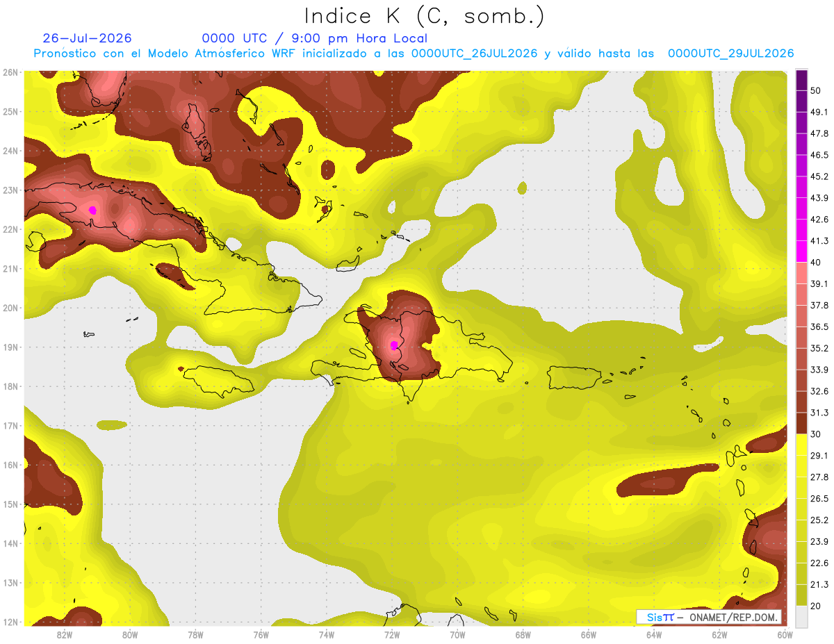Click the colorbar value "30"
The image size is (834, 644).
(x=817, y=434)
